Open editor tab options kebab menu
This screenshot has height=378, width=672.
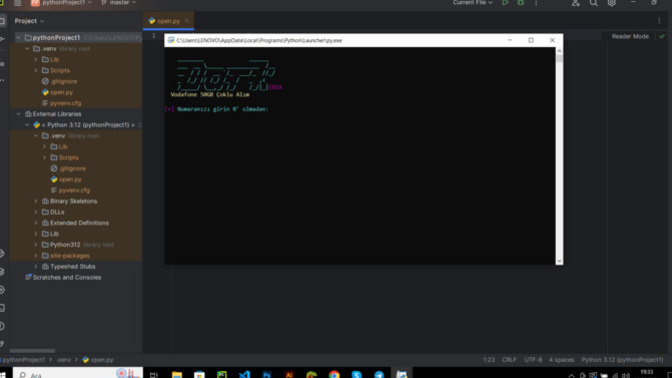click(659, 21)
